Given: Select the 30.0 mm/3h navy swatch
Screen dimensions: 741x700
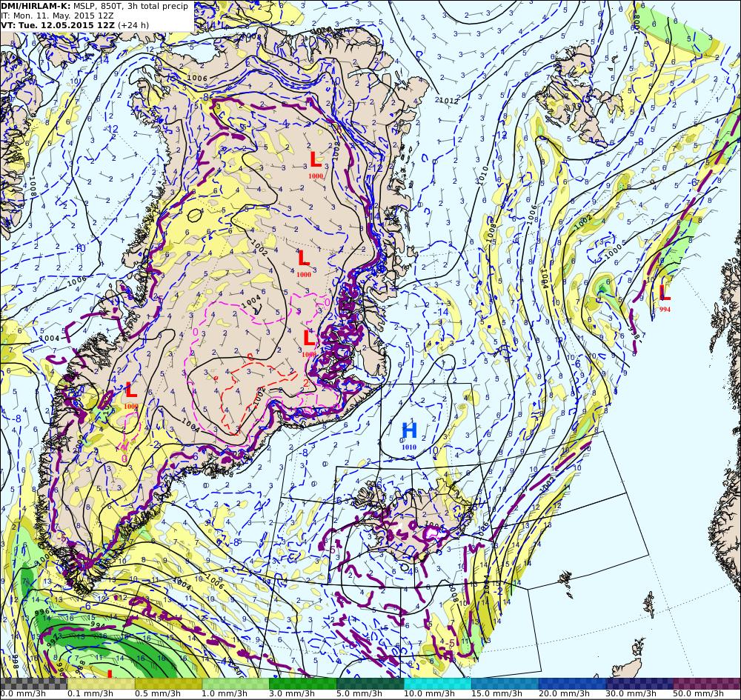Looking at the screenshot, I should (x=640, y=684).
